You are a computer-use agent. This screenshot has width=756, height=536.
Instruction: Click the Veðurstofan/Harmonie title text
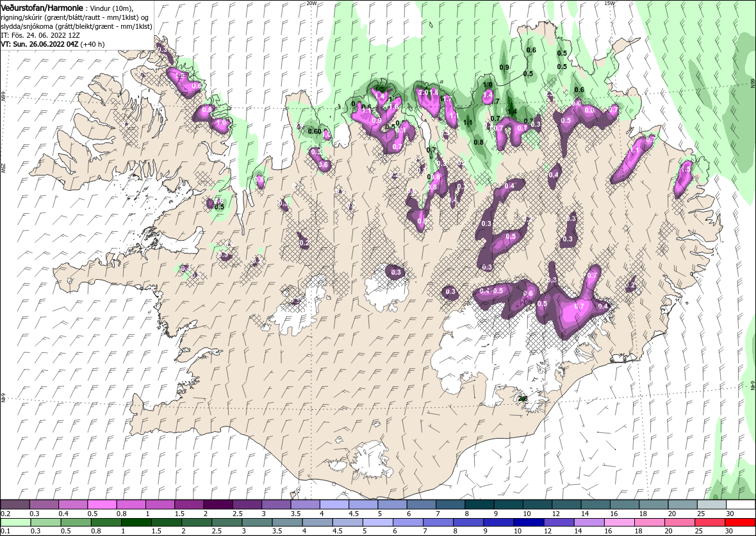[42, 8]
